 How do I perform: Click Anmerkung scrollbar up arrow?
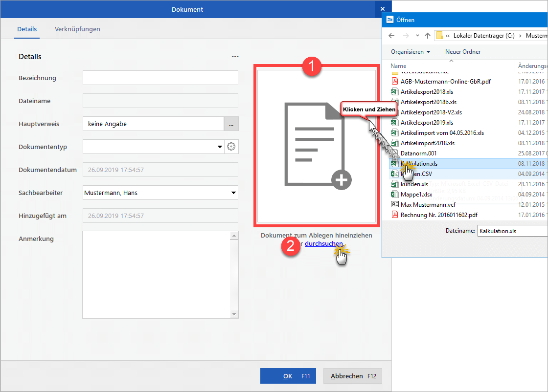(x=234, y=236)
